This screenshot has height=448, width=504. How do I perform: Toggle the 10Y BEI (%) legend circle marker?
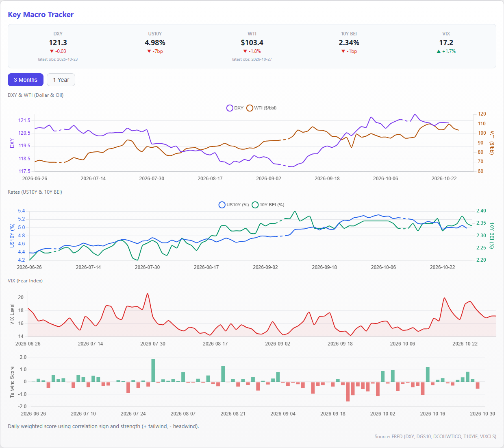pos(255,205)
